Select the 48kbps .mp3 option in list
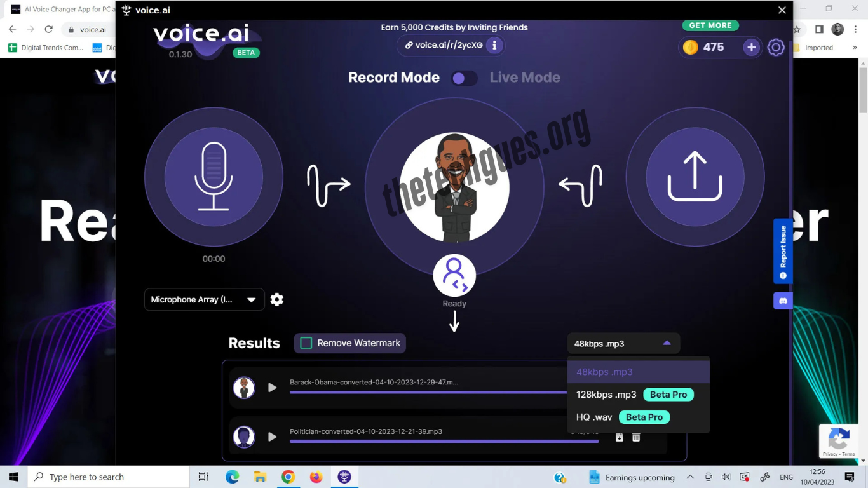Viewport: 868px width, 488px height. (638, 372)
